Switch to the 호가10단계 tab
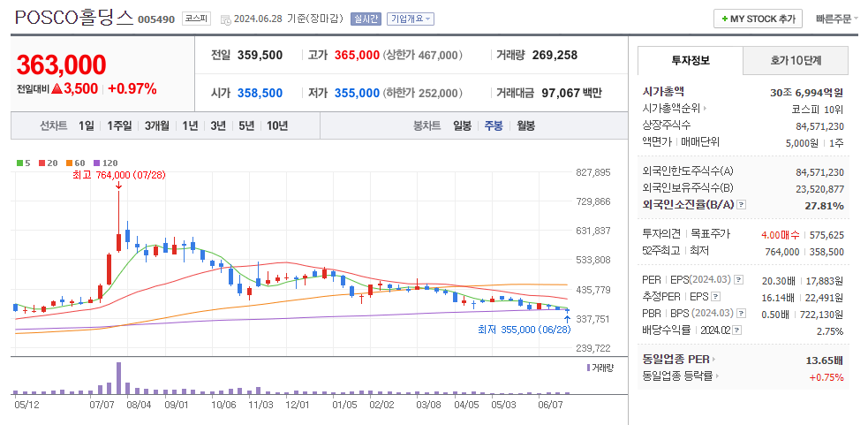 (x=795, y=60)
